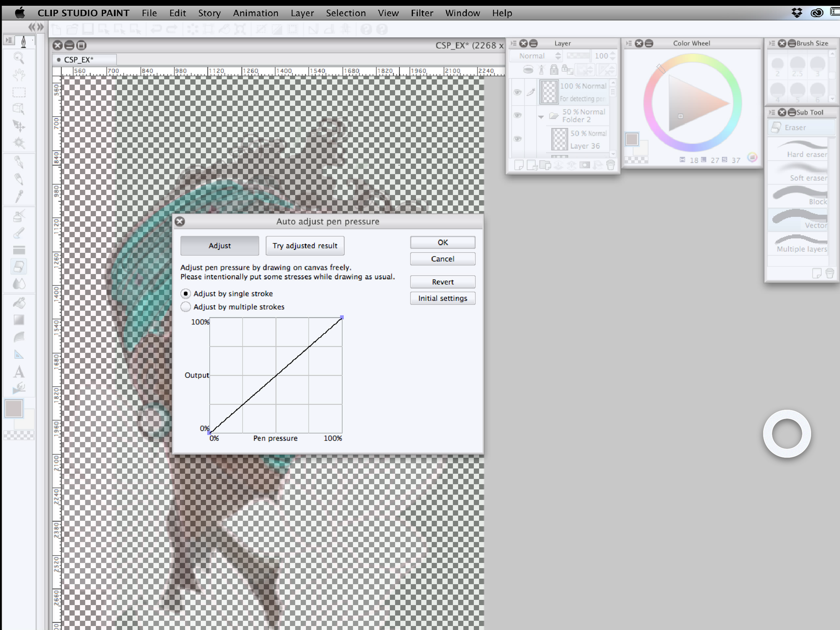840x630 pixels.
Task: Select the Auto select magic wand tool
Action: click(19, 143)
